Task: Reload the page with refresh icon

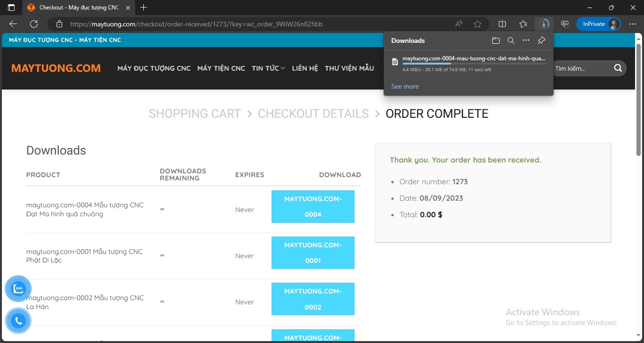Action: 34,24
